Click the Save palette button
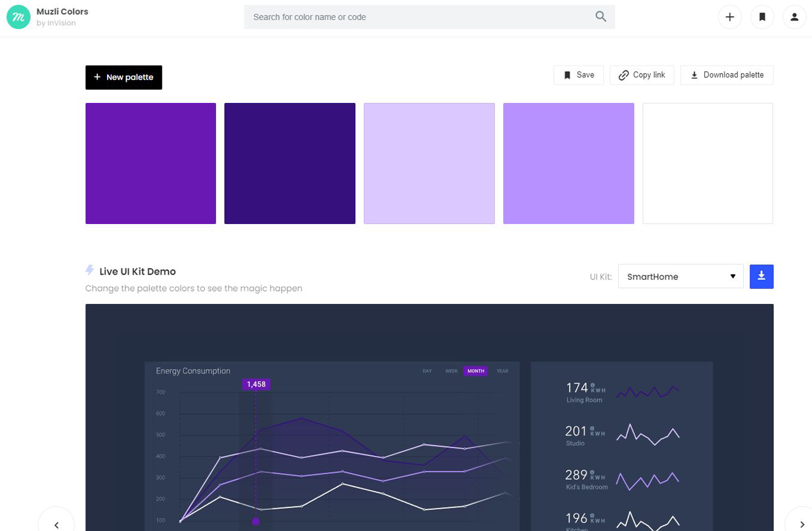812x531 pixels. (x=578, y=75)
